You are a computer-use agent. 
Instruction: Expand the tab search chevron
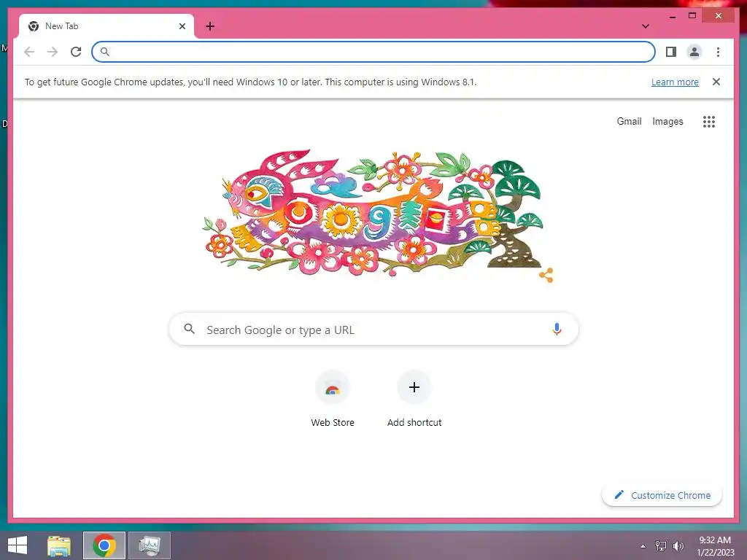(x=645, y=26)
